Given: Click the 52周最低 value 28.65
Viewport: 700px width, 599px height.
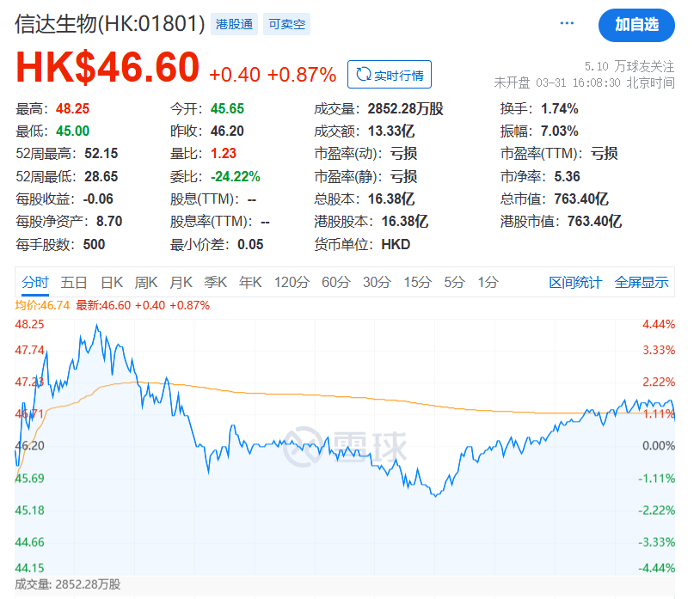Looking at the screenshot, I should pos(101,177).
